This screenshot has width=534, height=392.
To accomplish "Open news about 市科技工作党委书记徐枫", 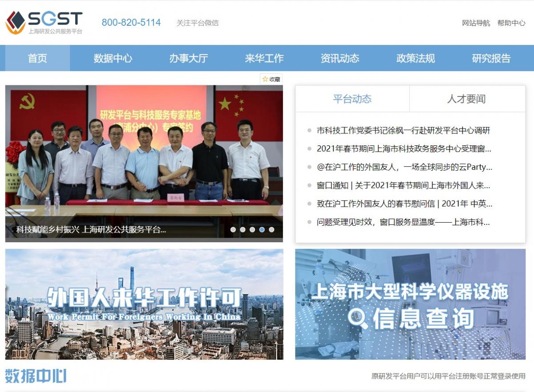I will pos(403,131).
